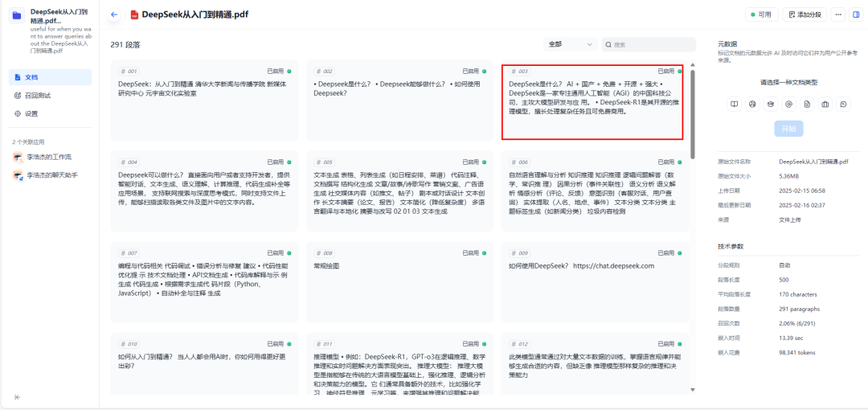
Task: Click the 开始 start button
Action: [788, 129]
